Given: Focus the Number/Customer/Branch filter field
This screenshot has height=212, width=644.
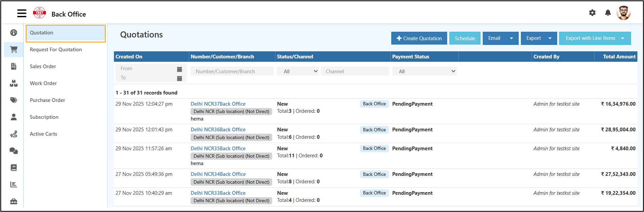Looking at the screenshot, I should coord(232,71).
